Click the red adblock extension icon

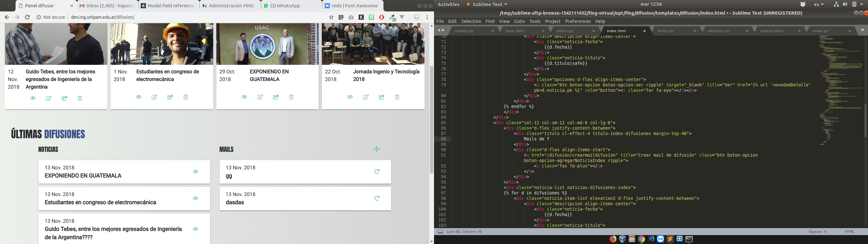(382, 17)
